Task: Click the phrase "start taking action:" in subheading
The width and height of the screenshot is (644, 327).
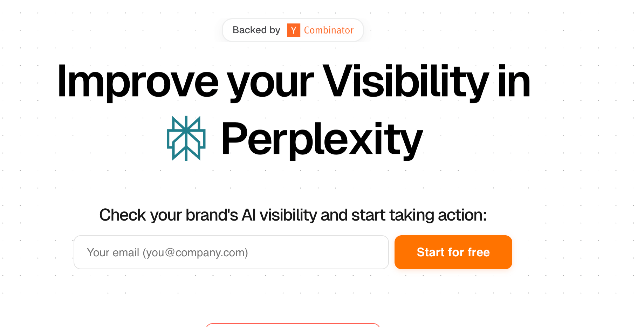Action: pos(419,215)
